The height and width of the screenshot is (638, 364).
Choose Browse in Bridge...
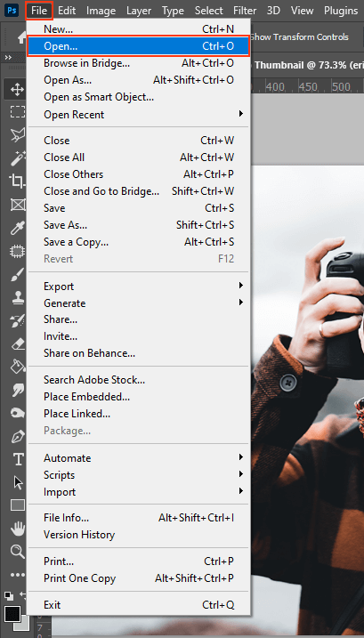click(139, 63)
